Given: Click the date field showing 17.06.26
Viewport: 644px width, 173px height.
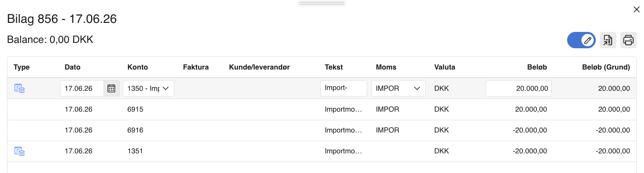Looking at the screenshot, I should point(82,88).
